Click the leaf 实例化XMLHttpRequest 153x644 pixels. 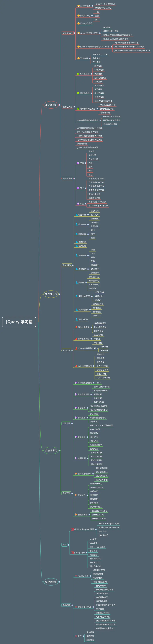[109, 528]
